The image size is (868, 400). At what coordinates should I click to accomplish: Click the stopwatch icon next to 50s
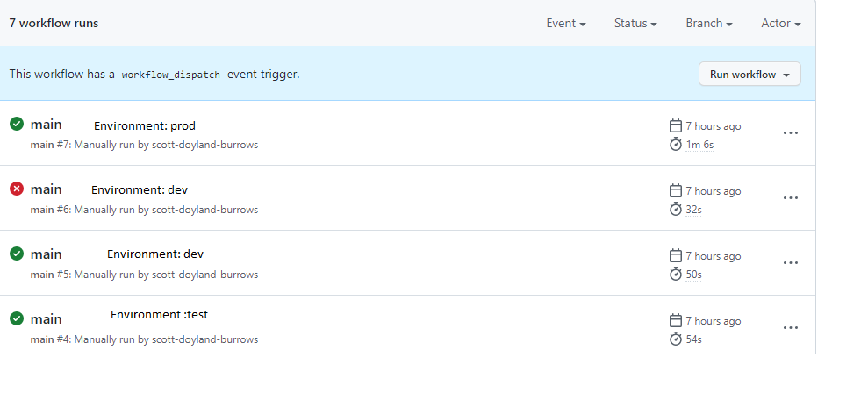[x=676, y=274]
